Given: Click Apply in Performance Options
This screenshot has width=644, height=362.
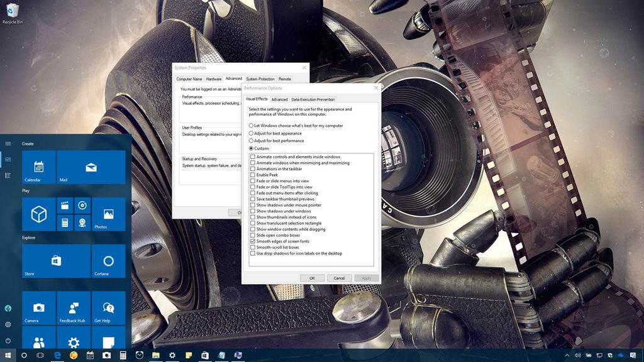Looking at the screenshot, I should [366, 278].
